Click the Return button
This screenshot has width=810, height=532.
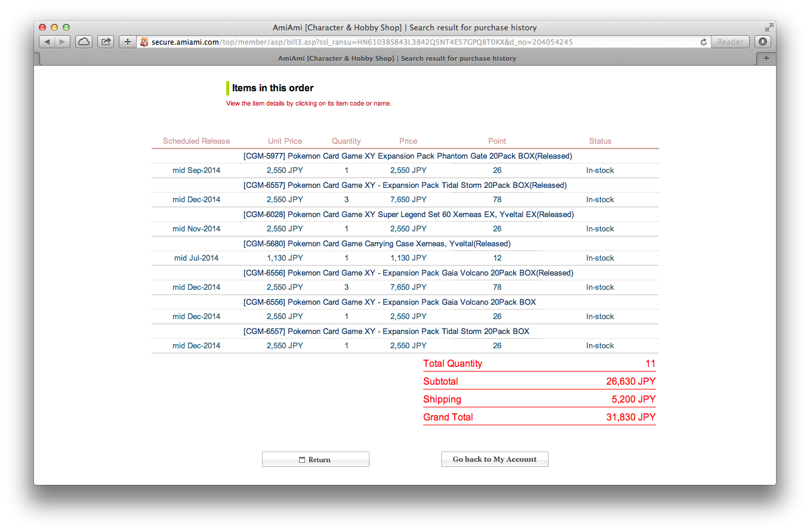[316, 459]
